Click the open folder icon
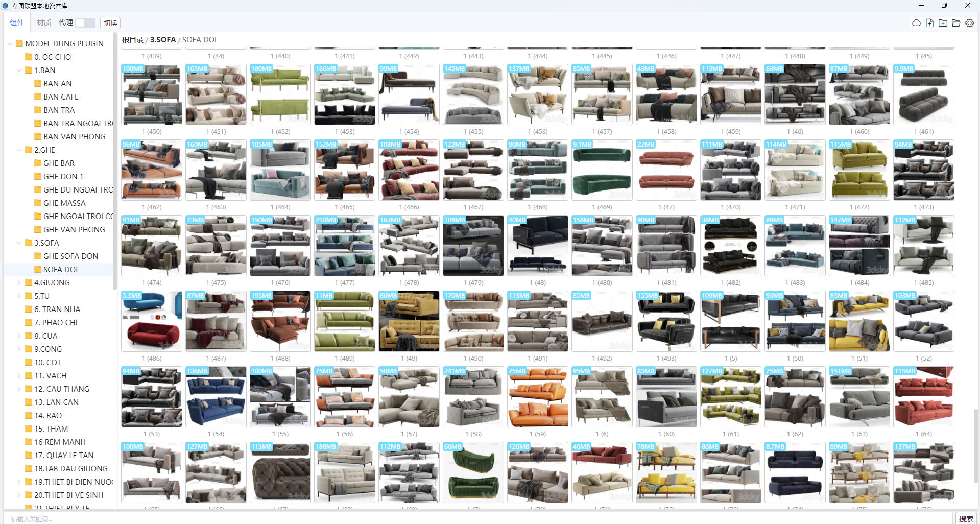Image resolution: width=980 pixels, height=524 pixels. 956,23
